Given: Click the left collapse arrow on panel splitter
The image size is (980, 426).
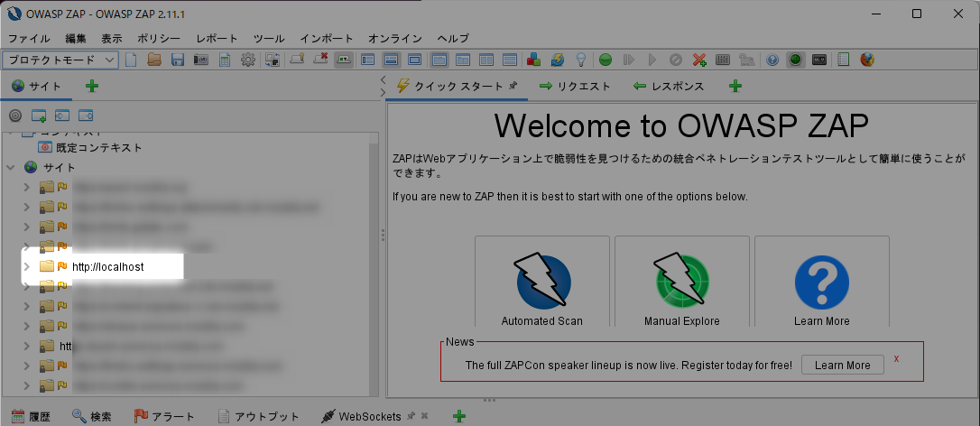Looking at the screenshot, I should [383, 79].
